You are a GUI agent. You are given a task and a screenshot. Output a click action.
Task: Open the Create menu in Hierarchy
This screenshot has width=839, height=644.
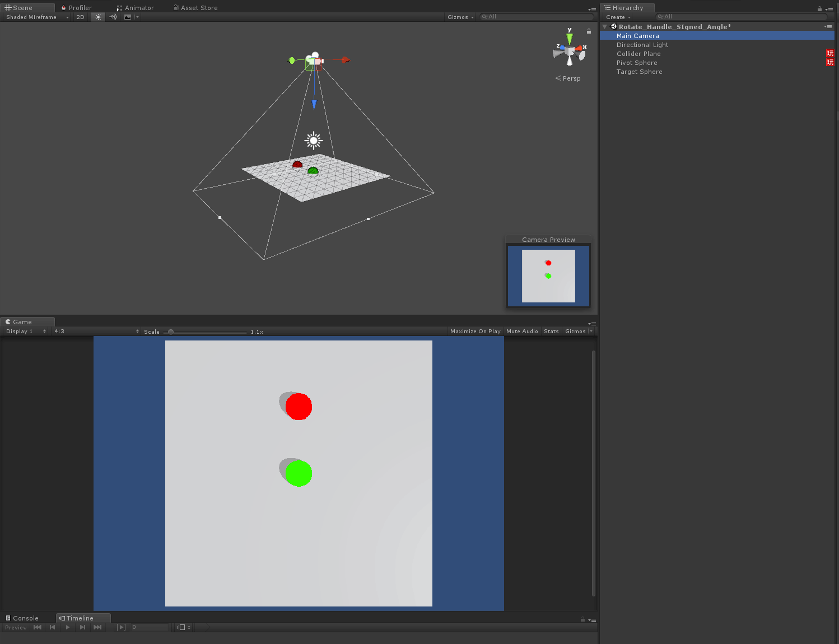[618, 17]
